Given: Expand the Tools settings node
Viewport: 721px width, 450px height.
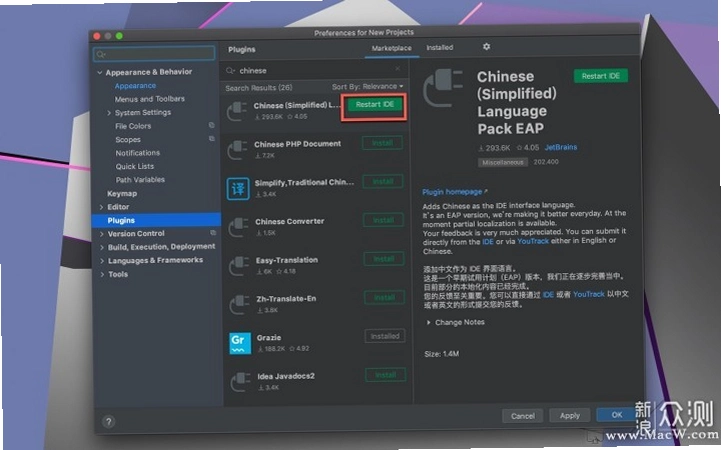Looking at the screenshot, I should pyautogui.click(x=102, y=274).
